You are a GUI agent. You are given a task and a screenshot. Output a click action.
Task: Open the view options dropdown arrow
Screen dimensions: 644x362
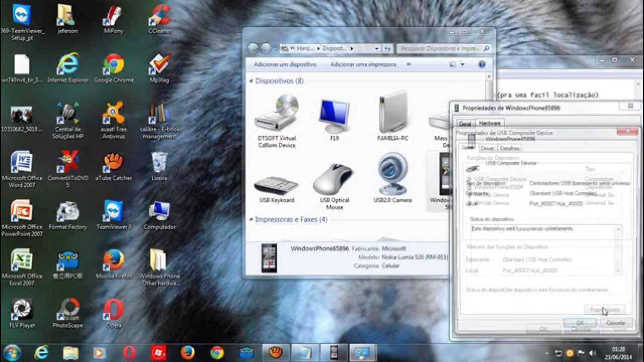(462, 64)
